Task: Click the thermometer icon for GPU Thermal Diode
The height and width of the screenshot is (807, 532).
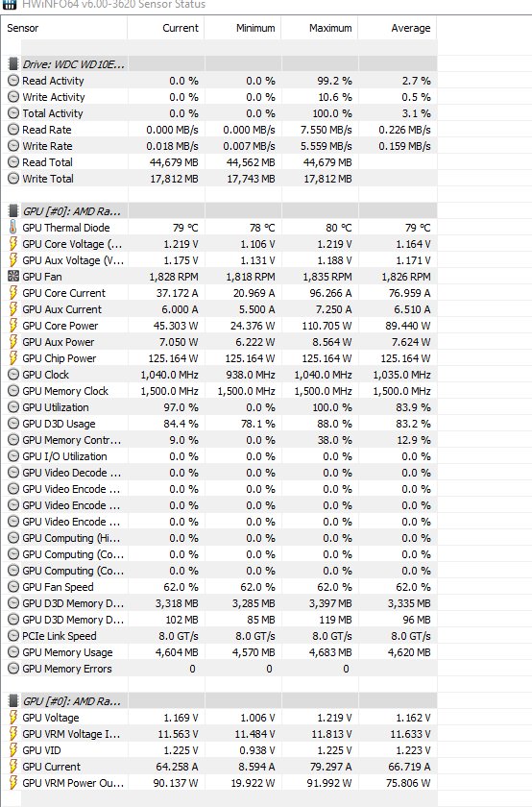Action: [12, 228]
